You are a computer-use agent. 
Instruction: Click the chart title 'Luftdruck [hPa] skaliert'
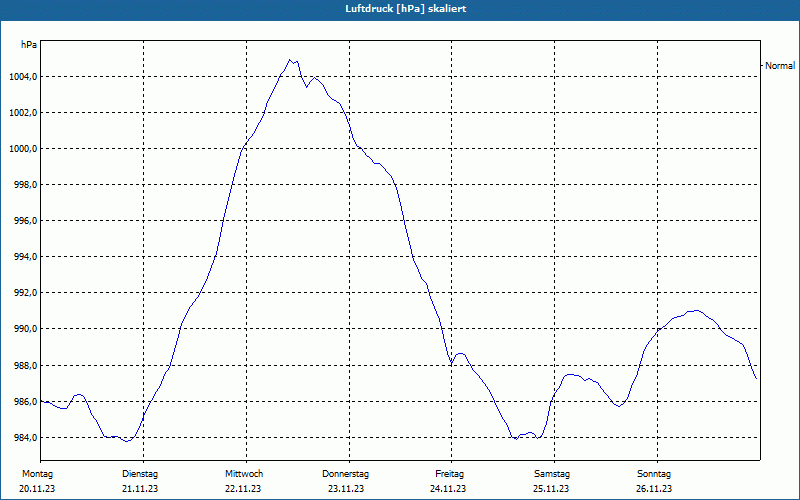406,9
